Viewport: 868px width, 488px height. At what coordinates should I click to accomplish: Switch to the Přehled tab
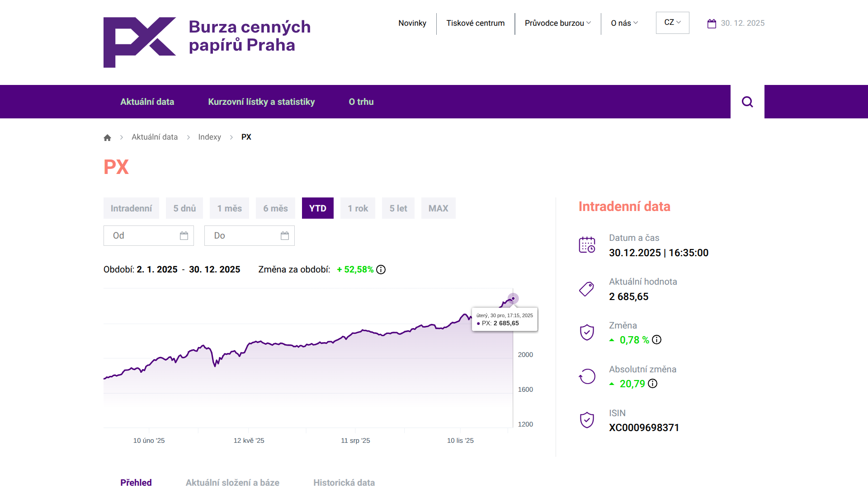tap(136, 482)
